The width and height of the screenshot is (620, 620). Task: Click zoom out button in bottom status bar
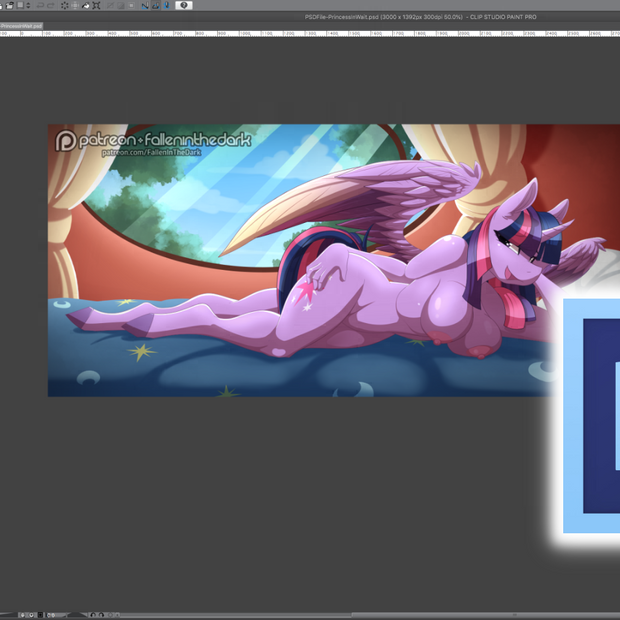24,615
